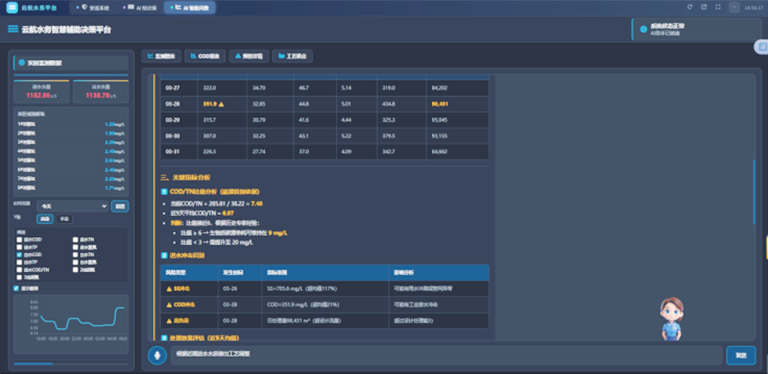Click the folder icon on the fourth toolbar button
Screen dimensions: 768x374
[281, 56]
